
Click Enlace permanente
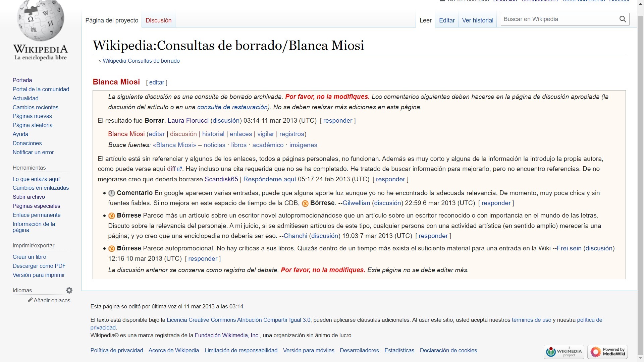37,215
